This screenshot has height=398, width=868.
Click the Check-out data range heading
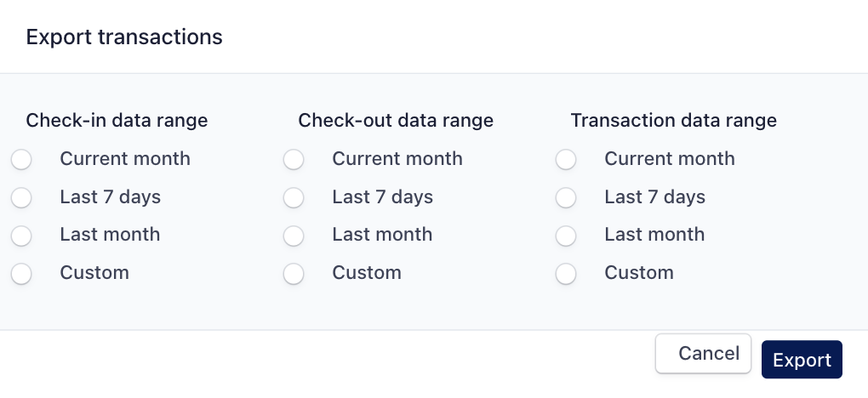tap(396, 121)
